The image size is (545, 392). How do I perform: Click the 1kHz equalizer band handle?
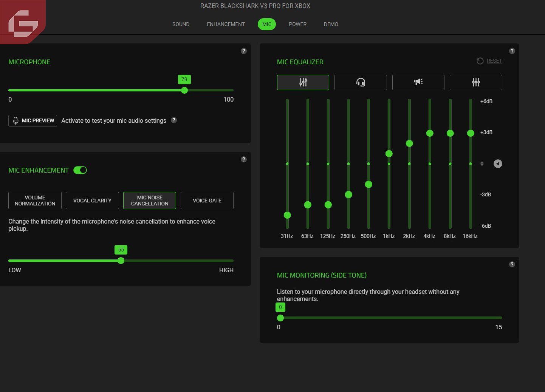tap(389, 153)
